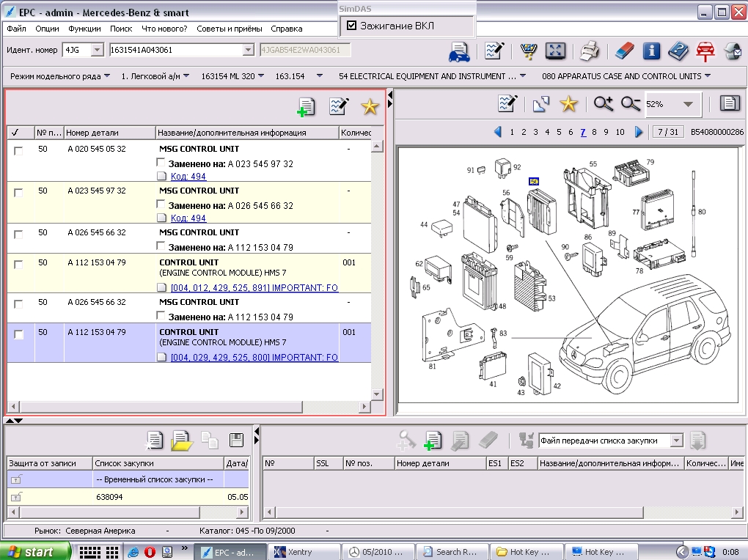
Task: Open notes icon above the diagram
Action: [x=507, y=103]
